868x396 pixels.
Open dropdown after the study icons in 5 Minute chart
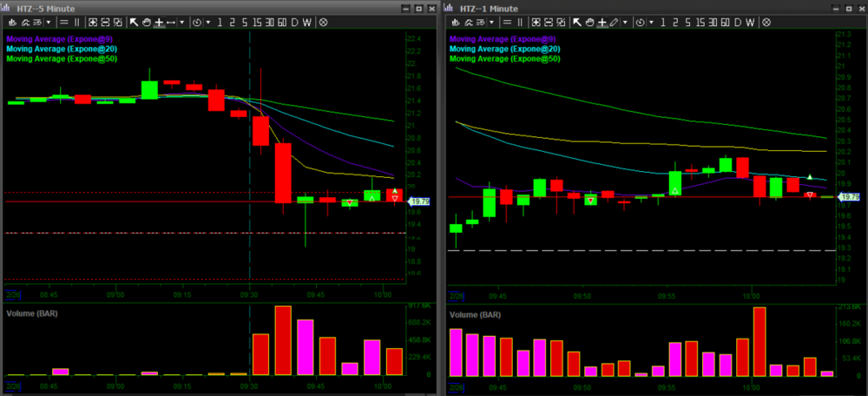pyautogui.click(x=48, y=21)
